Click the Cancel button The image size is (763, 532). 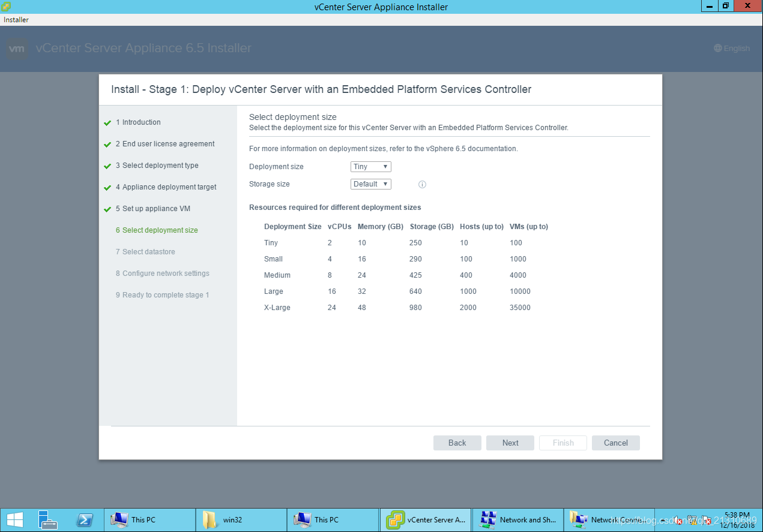616,443
